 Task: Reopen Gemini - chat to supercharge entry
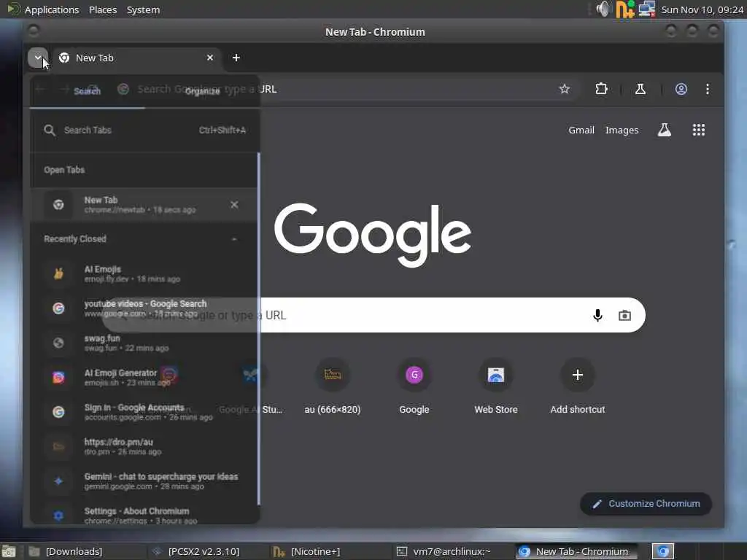(x=145, y=481)
